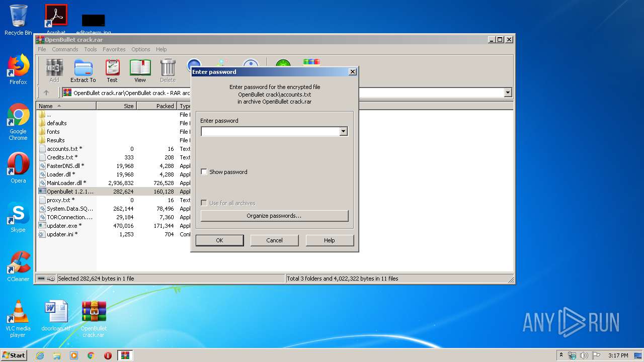
Task: Click Cancel in the password dialog
Action: (274, 240)
